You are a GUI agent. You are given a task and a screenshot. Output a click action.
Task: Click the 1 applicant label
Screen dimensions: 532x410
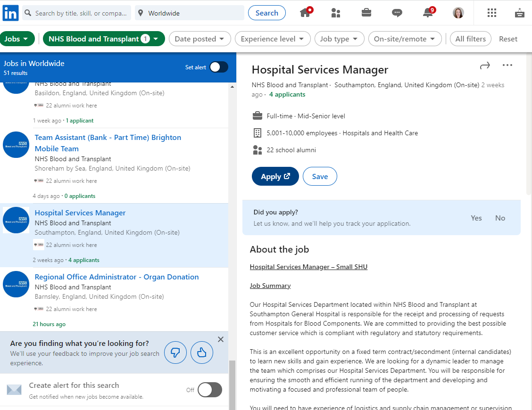coord(79,121)
